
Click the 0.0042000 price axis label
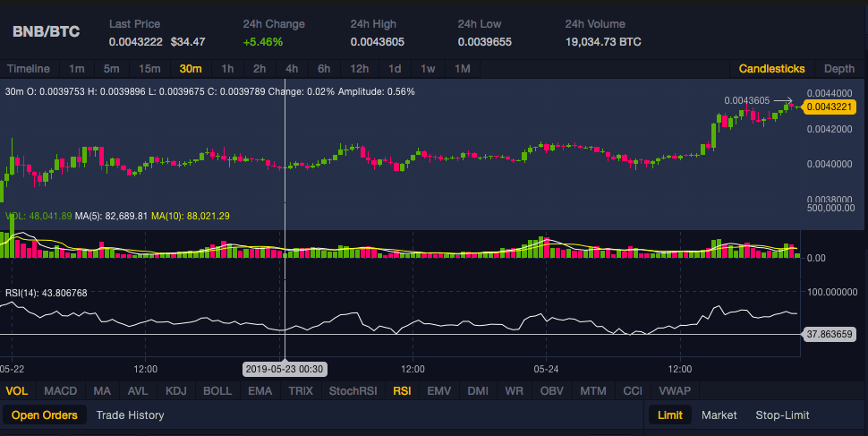tap(830, 129)
